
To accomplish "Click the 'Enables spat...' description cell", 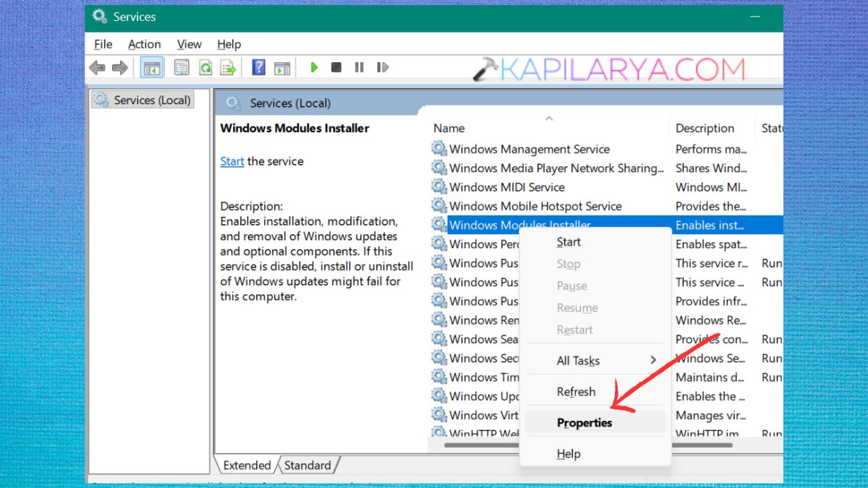I will pyautogui.click(x=711, y=244).
